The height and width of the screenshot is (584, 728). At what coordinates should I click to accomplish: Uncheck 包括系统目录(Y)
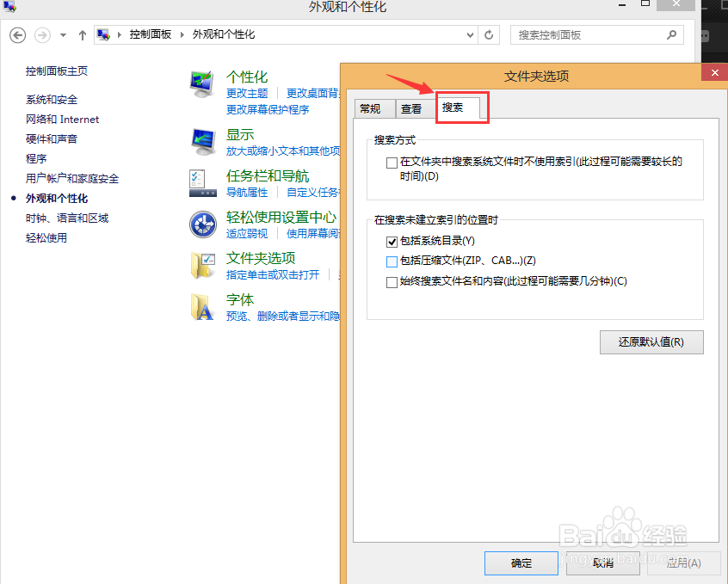click(x=392, y=242)
